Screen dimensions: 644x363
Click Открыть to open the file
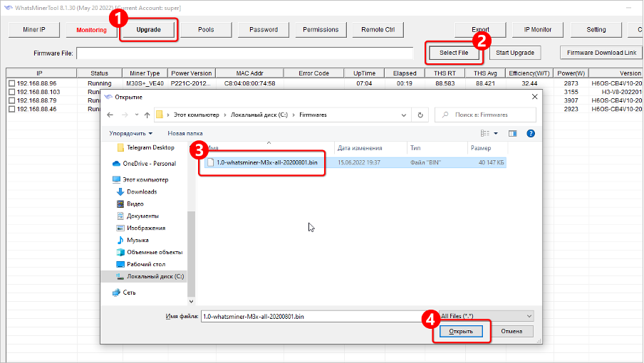[461, 331]
